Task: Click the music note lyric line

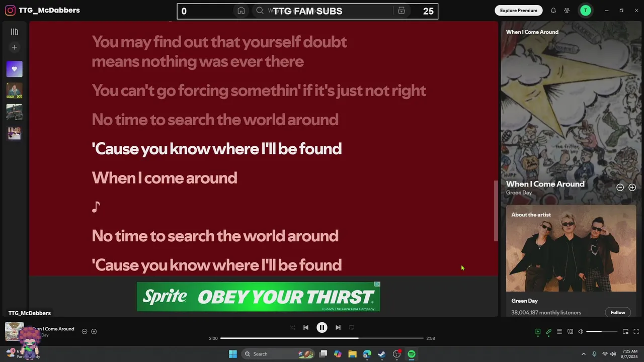Action: [x=96, y=207]
